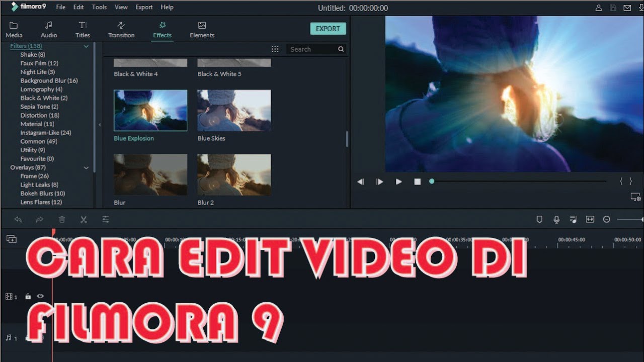
Task: Open preview display settings icon
Action: coord(635,197)
